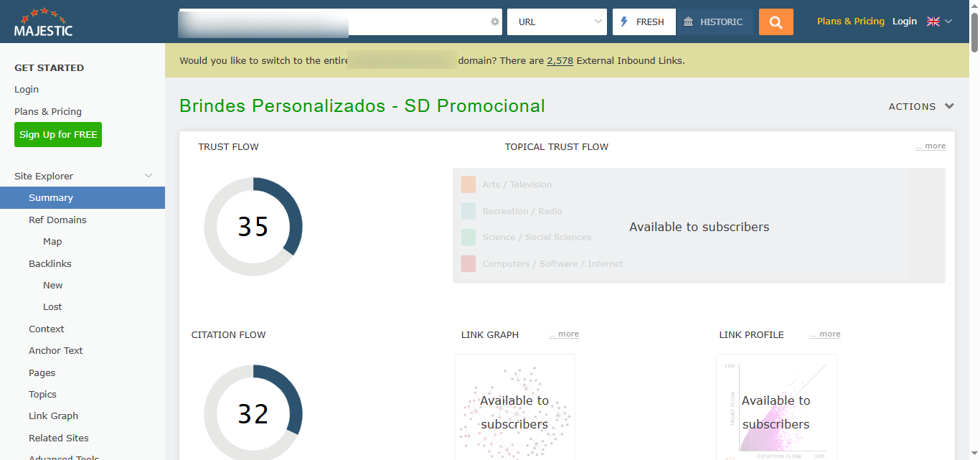The width and height of the screenshot is (980, 460).
Task: Open Ref Domains in sidebar
Action: (57, 220)
